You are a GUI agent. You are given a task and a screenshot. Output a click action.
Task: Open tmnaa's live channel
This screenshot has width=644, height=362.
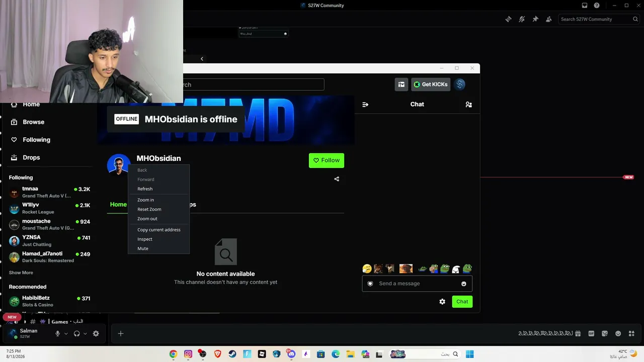pos(49,192)
